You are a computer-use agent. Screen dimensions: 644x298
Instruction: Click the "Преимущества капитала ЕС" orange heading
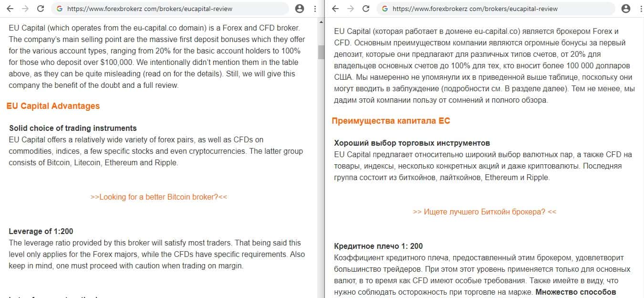391,121
